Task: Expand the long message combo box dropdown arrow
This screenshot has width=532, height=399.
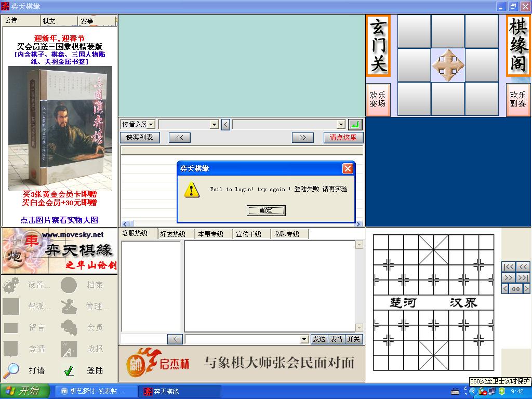Action: (341, 125)
